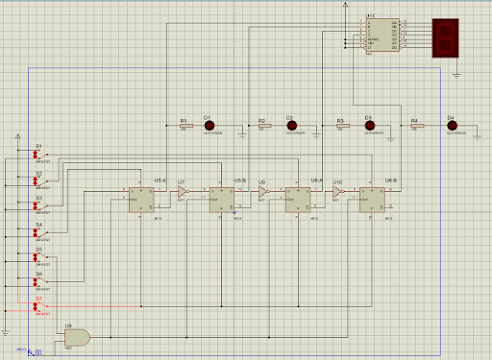Toggle switch S3
Image resolution: width=492 pixels, height=360 pixels.
coord(40,206)
